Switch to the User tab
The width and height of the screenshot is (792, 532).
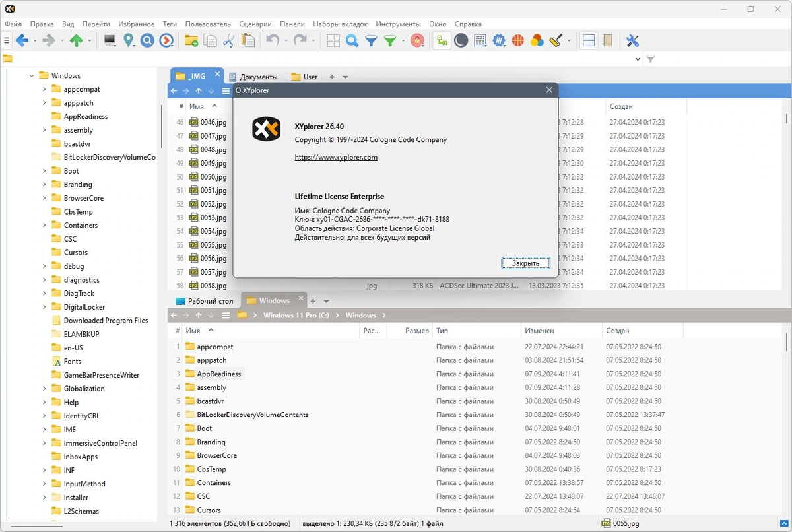click(x=305, y=77)
